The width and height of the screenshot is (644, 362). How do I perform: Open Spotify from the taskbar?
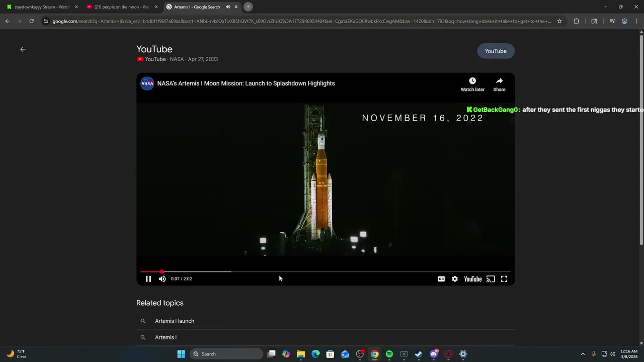coord(389,354)
